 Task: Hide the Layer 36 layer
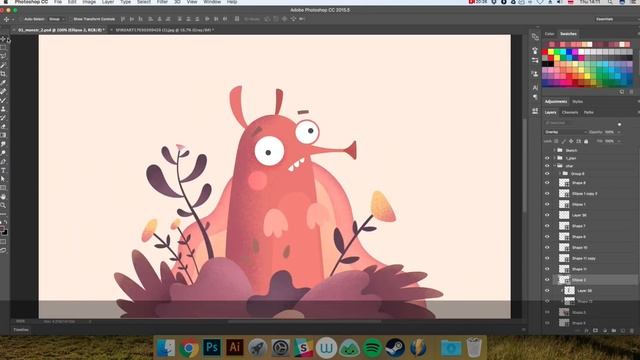coord(547,215)
